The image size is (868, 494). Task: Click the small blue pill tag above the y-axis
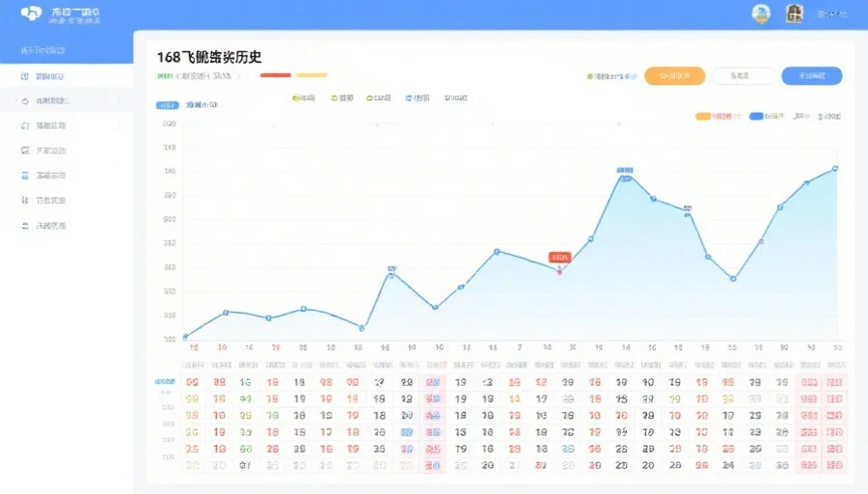pos(167,105)
